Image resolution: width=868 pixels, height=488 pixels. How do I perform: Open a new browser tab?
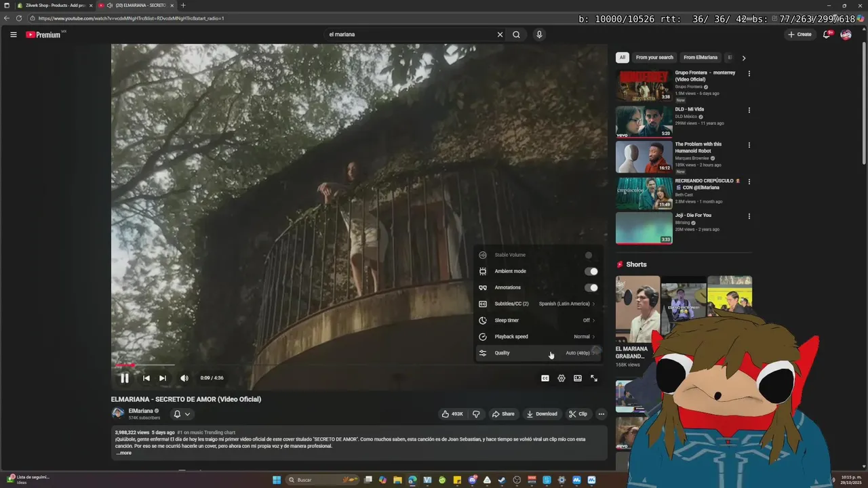183,5
